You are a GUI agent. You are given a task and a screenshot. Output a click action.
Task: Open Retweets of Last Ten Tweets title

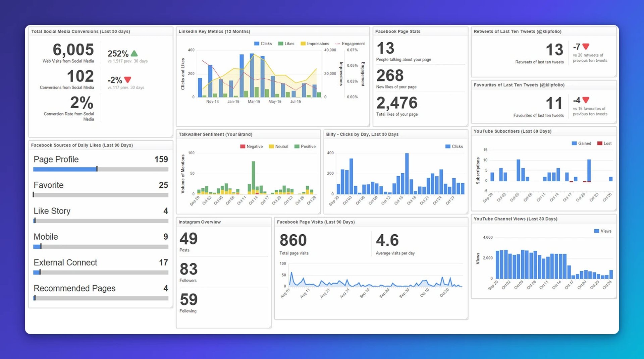(518, 32)
